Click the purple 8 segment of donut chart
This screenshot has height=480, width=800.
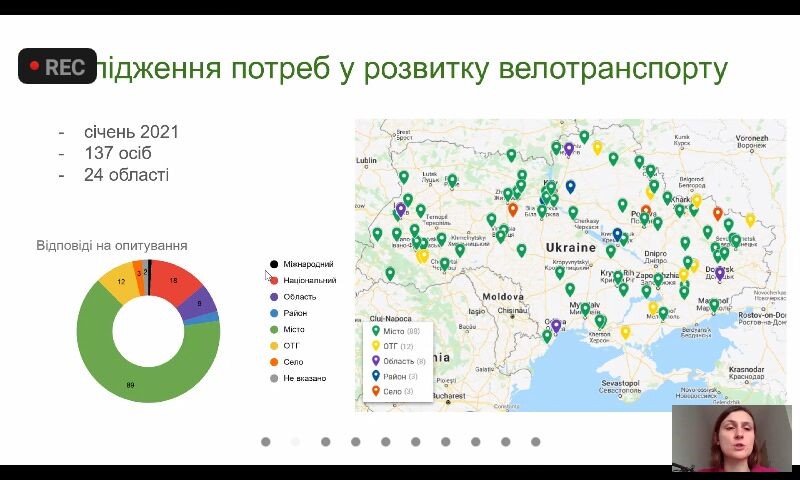(x=201, y=304)
